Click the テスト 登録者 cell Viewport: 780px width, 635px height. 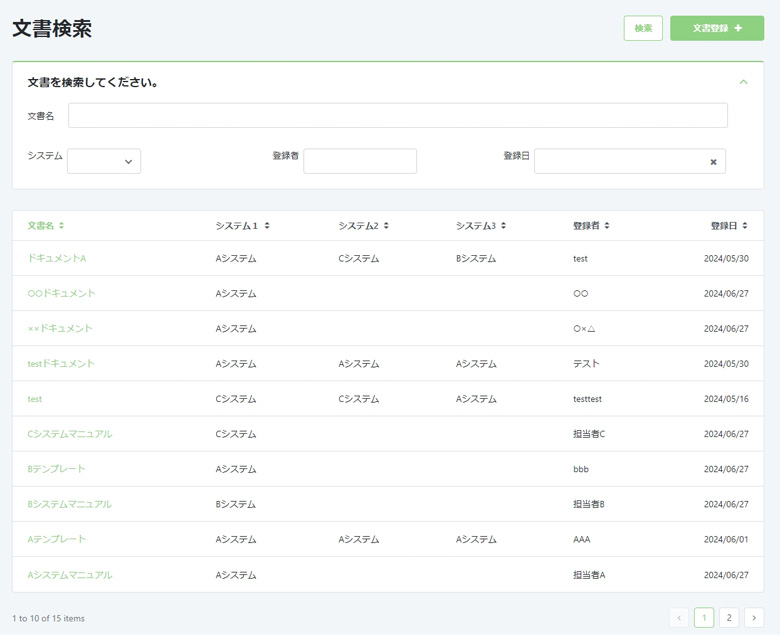(x=586, y=363)
